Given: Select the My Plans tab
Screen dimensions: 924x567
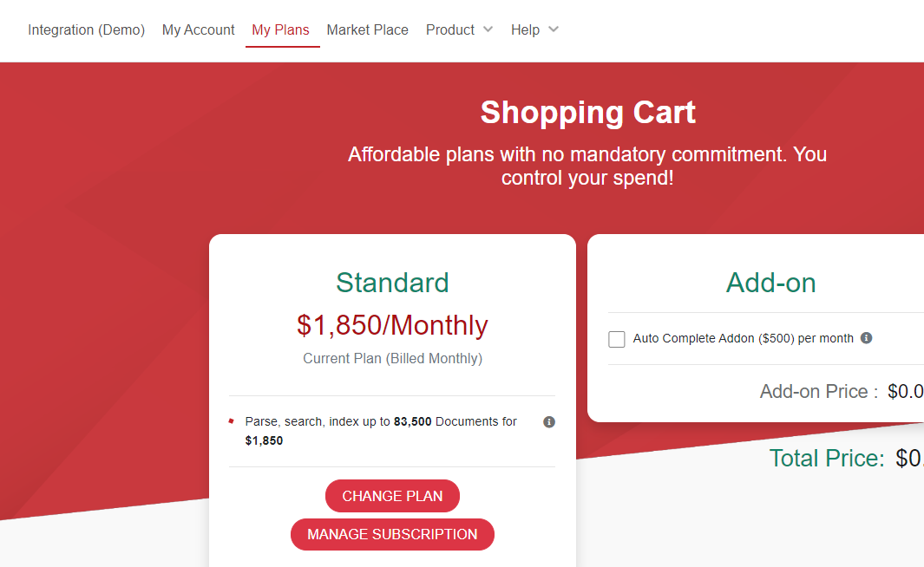Looking at the screenshot, I should (x=280, y=29).
